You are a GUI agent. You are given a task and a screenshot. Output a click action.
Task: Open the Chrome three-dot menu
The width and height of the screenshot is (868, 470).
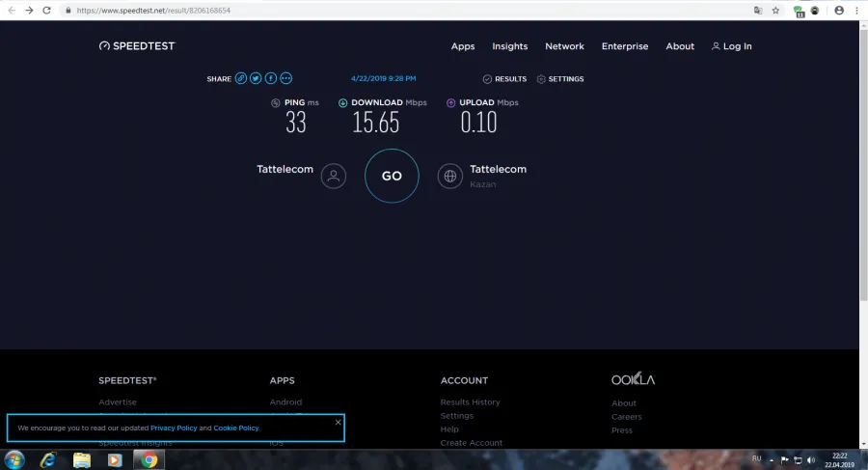pos(856,10)
